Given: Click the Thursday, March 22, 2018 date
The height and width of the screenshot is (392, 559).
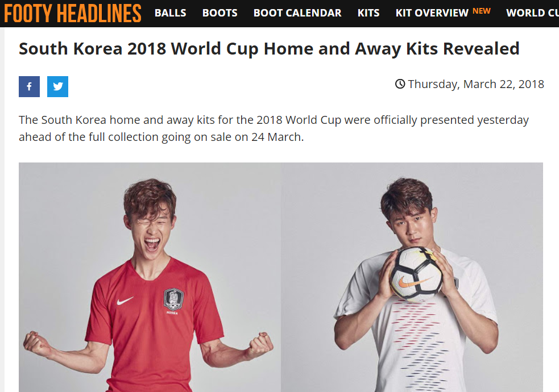Looking at the screenshot, I should [476, 84].
